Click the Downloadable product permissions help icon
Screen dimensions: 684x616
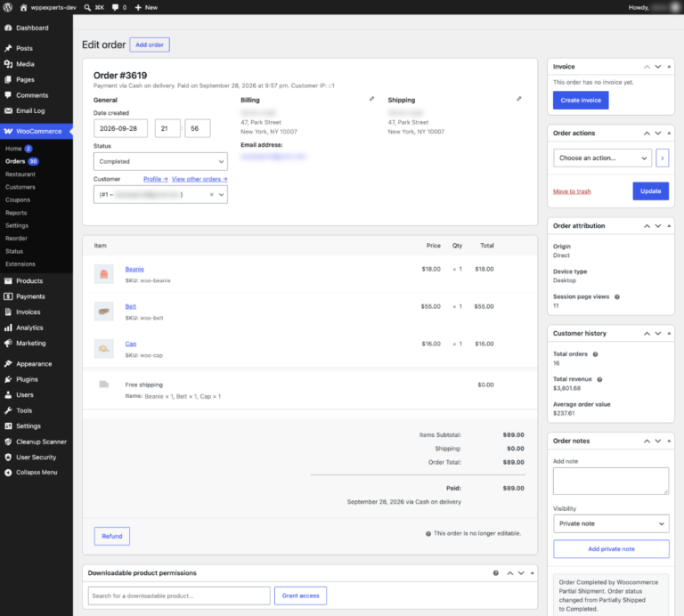(495, 573)
